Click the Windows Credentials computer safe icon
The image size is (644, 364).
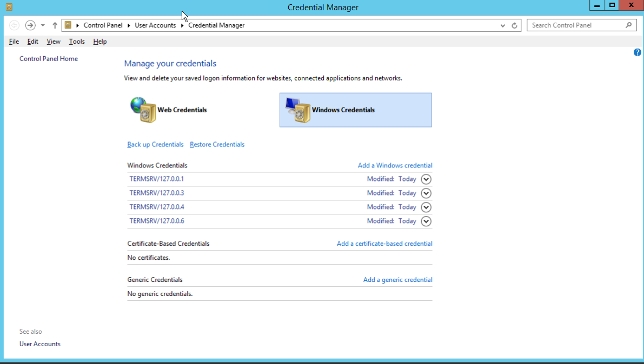298,110
